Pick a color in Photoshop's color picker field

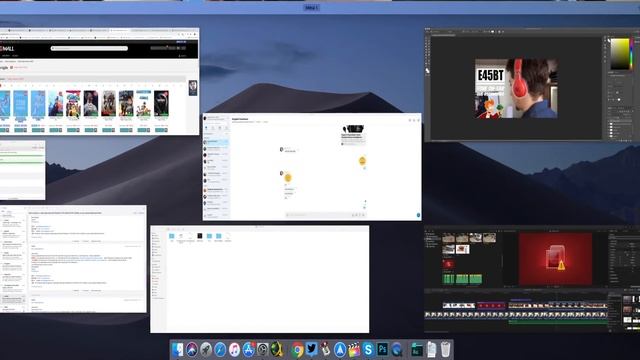(x=620, y=54)
